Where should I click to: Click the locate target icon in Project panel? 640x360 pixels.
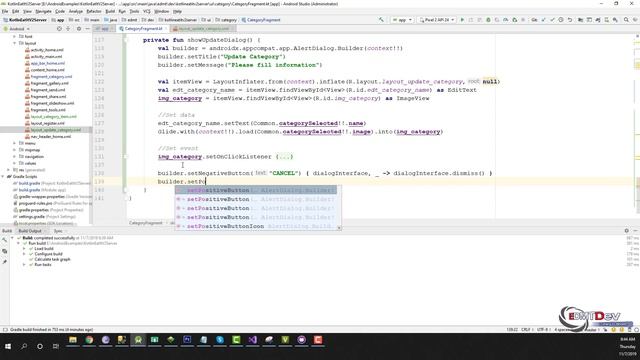click(x=59, y=29)
